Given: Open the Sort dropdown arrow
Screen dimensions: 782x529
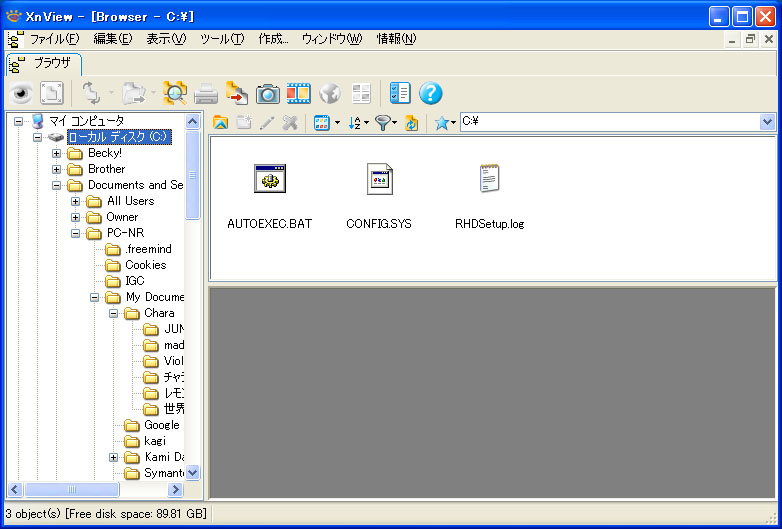Looking at the screenshot, I should pyautogui.click(x=367, y=123).
